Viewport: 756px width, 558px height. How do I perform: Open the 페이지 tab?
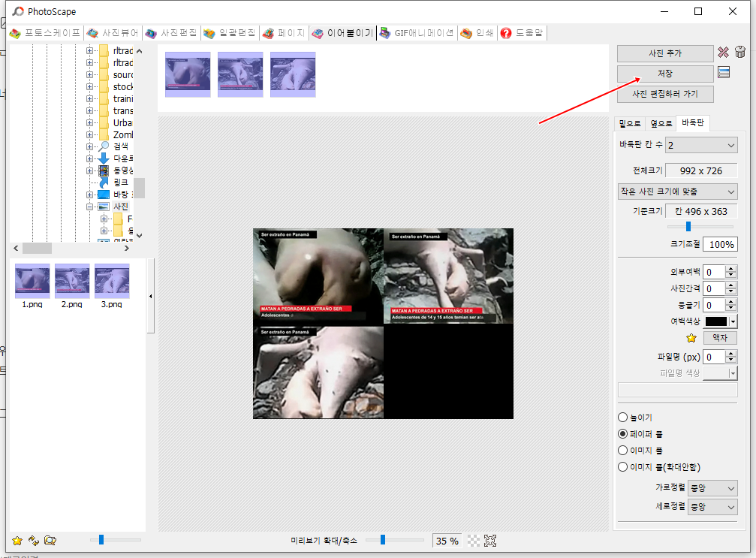pos(284,33)
